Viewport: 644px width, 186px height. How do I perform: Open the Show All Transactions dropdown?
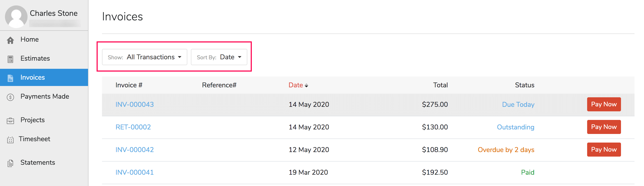tap(144, 57)
